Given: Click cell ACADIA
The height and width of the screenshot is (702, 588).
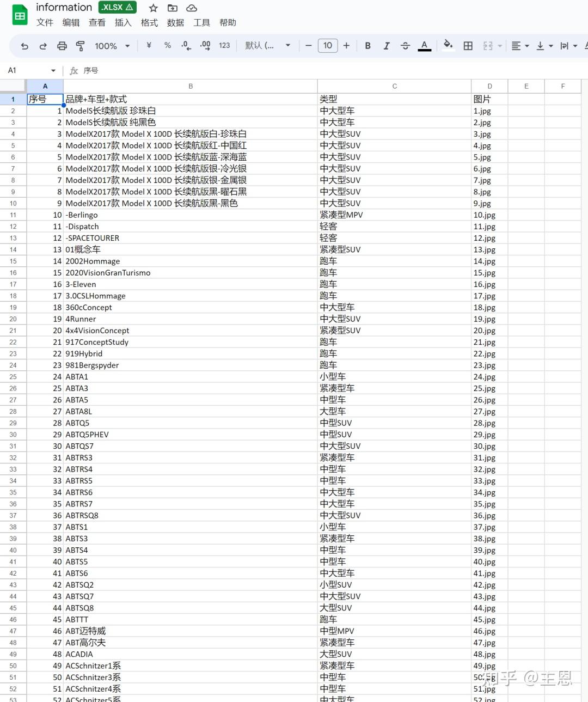Looking at the screenshot, I should point(191,654).
